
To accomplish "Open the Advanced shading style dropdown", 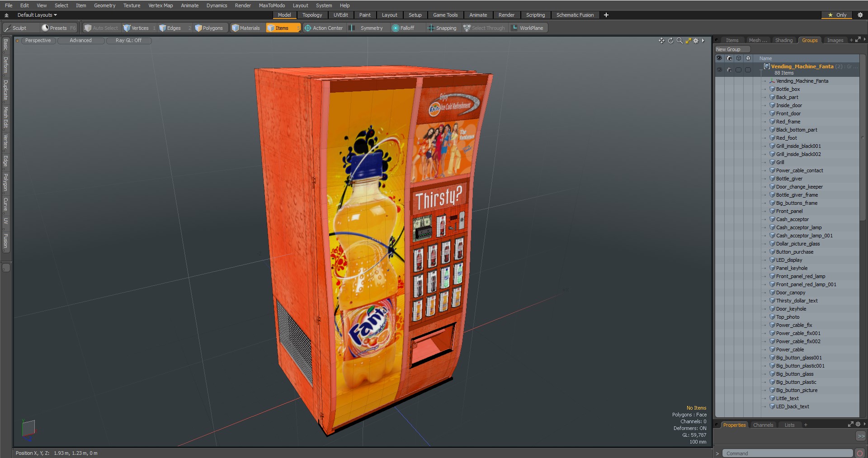I will click(80, 41).
